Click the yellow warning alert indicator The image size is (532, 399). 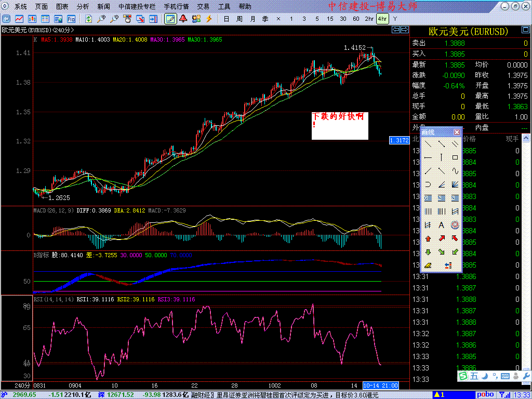(440, 395)
